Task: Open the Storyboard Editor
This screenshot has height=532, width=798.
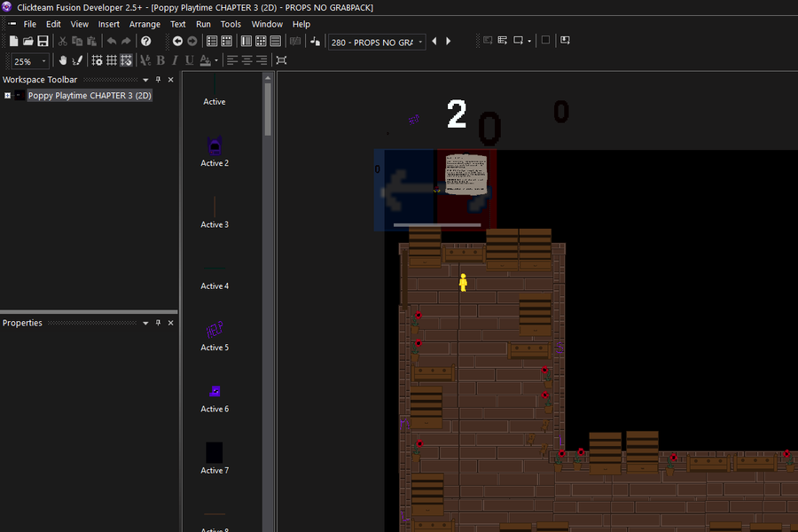Action: (212, 42)
